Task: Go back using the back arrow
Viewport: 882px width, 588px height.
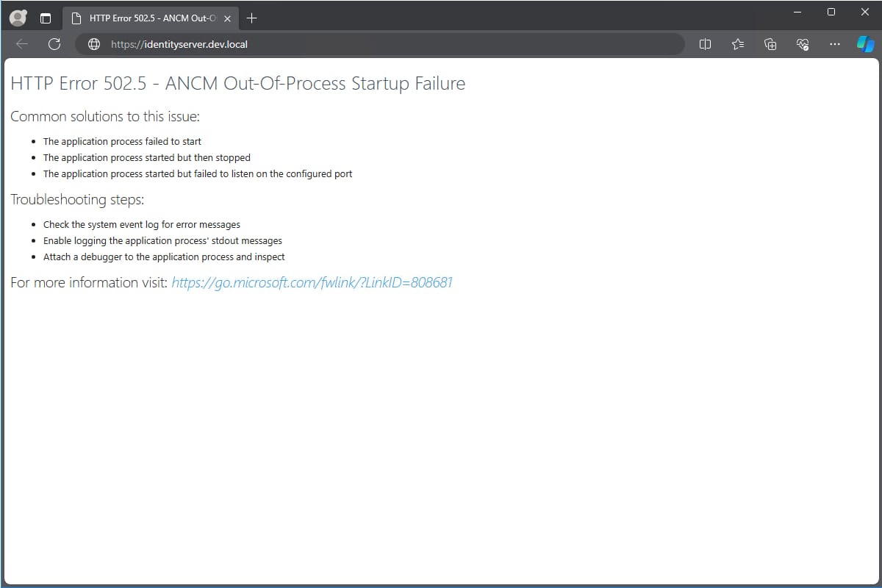Action: (22, 44)
